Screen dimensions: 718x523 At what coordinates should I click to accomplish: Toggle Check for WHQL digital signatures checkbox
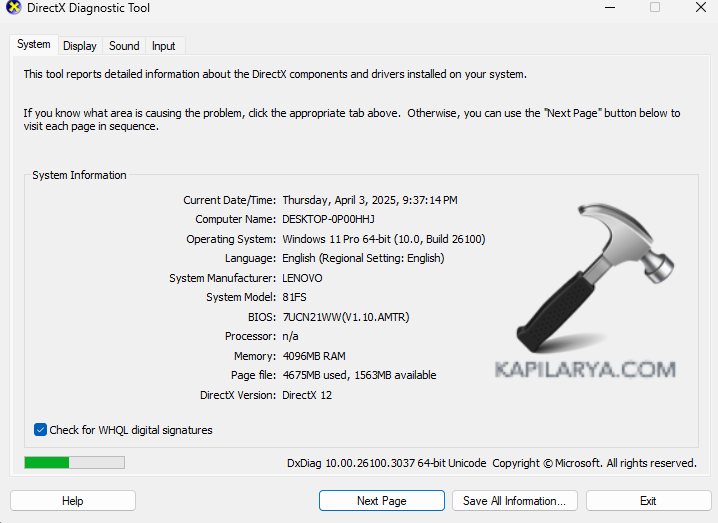(40, 430)
